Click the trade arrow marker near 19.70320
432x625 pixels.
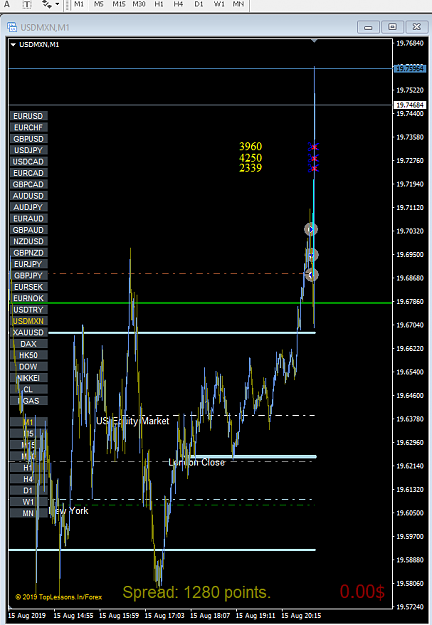coord(311,229)
